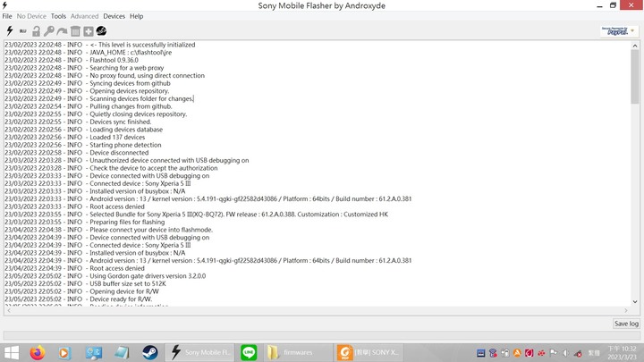Click the trash bin toolbar icon
This screenshot has height=362, width=644.
pos(75,31)
